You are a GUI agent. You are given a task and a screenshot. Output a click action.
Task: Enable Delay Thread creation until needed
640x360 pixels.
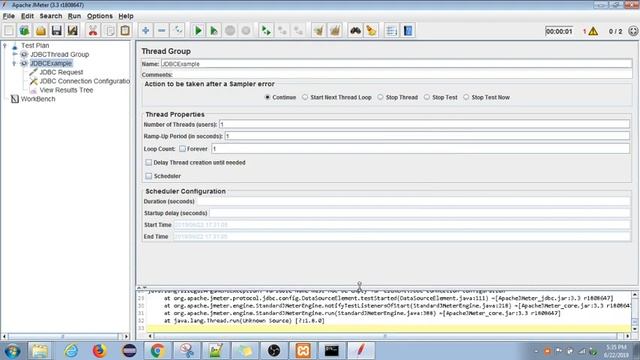point(149,162)
